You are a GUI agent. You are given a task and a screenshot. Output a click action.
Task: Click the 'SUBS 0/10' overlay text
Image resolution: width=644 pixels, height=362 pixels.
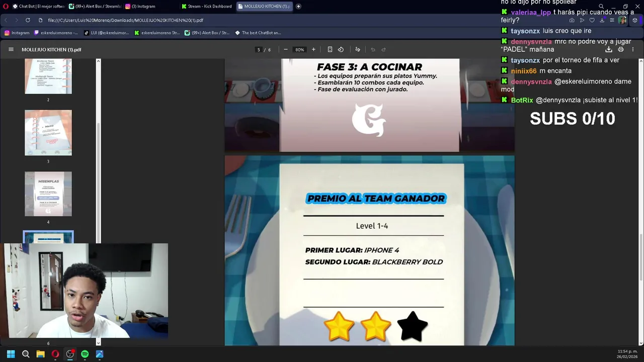pos(573,119)
